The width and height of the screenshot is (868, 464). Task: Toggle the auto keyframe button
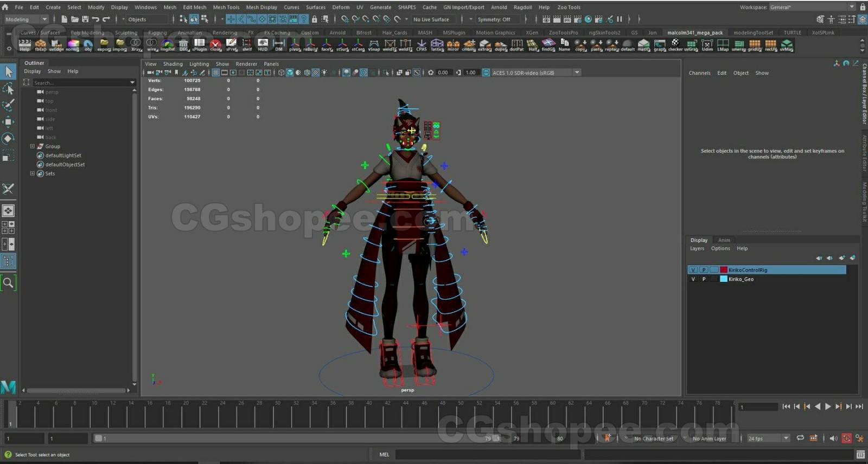point(846,438)
